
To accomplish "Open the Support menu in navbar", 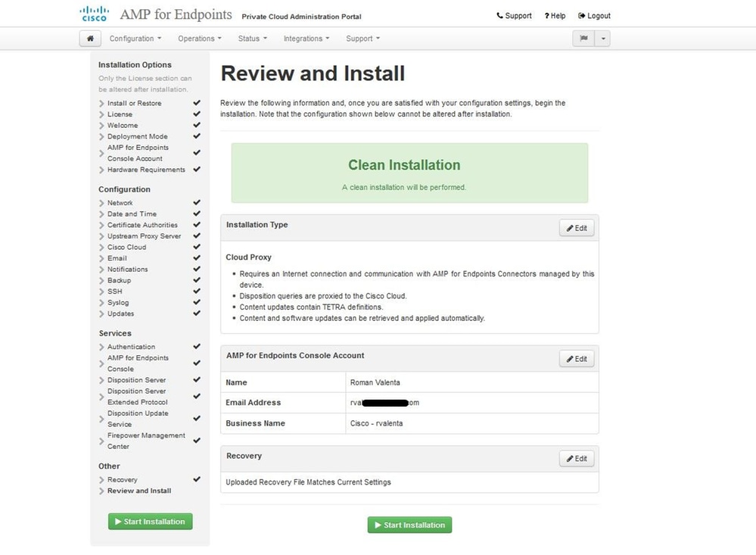I will [x=362, y=39].
